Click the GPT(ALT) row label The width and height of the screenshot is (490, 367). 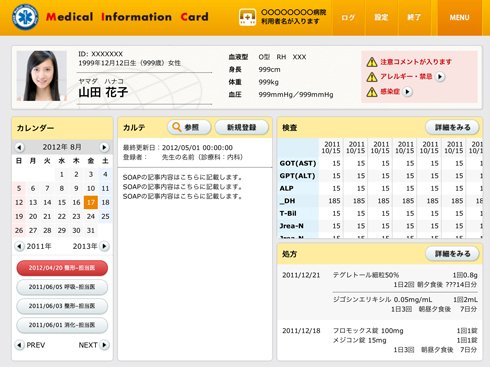[x=297, y=176]
